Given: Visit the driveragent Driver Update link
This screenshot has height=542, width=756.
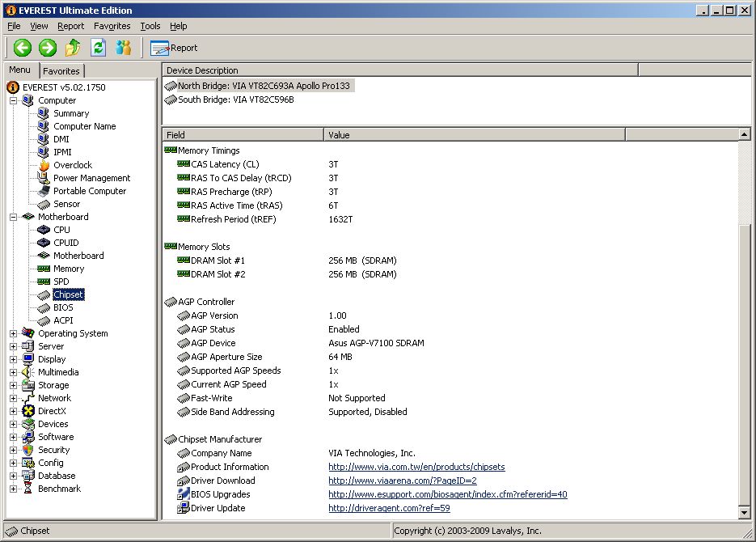Looking at the screenshot, I should coord(389,508).
